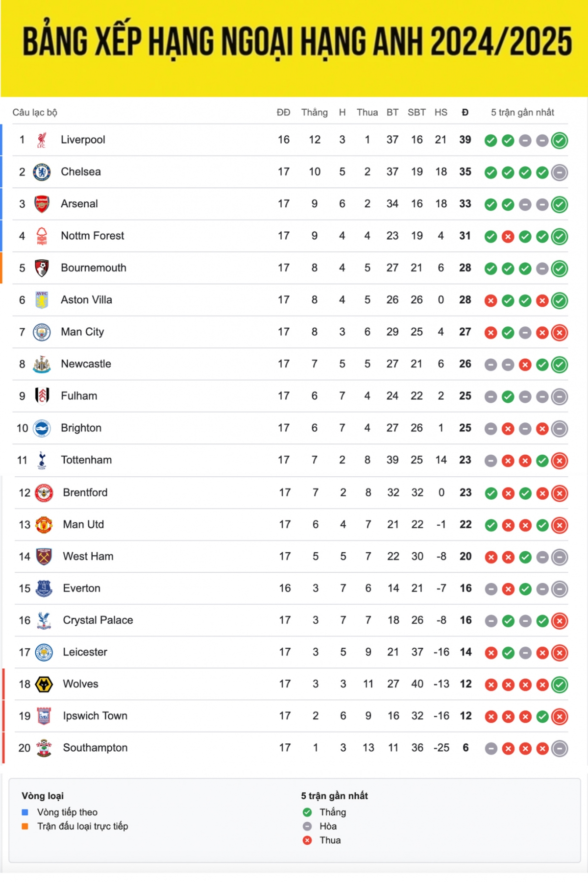Open the Crystal Palace team link
The image size is (588, 882).
(98, 620)
